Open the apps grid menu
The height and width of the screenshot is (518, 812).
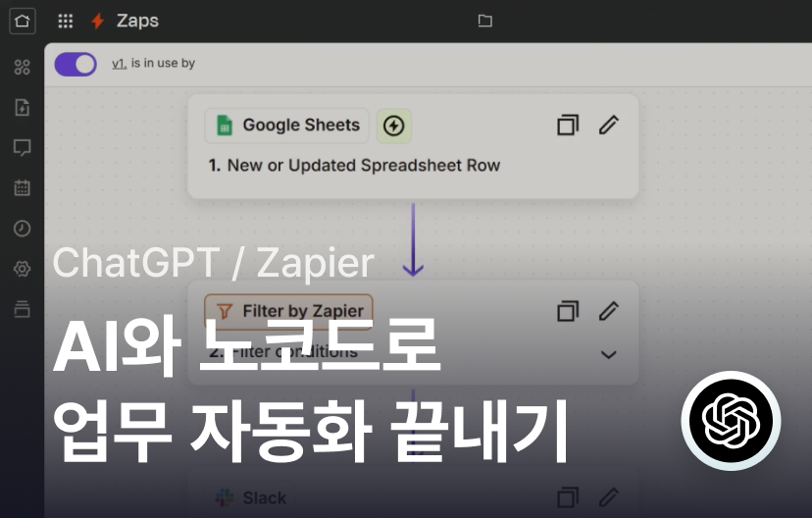click(66, 21)
